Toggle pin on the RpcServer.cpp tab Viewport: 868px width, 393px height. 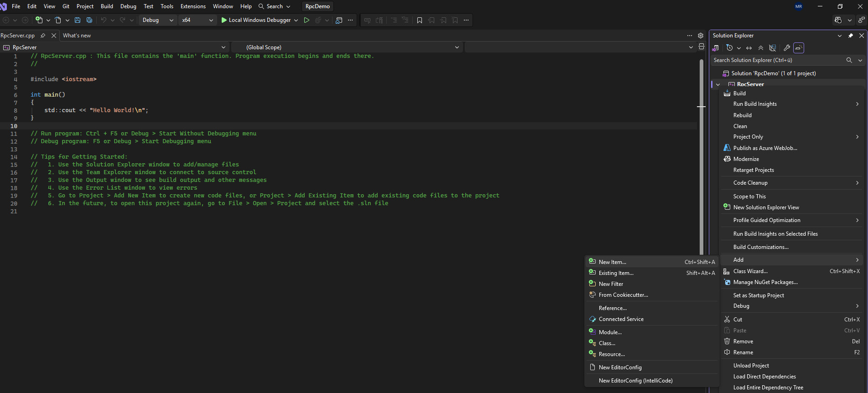click(43, 36)
